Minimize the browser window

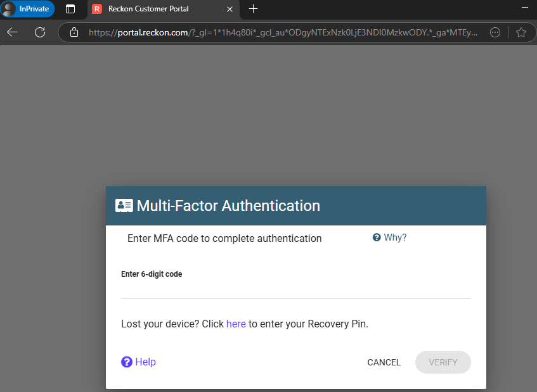click(525, 8)
